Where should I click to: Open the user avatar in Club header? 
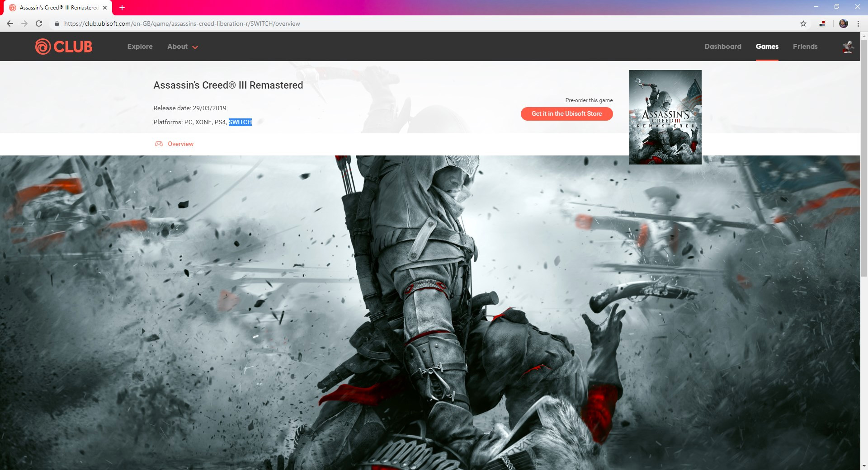[848, 47]
